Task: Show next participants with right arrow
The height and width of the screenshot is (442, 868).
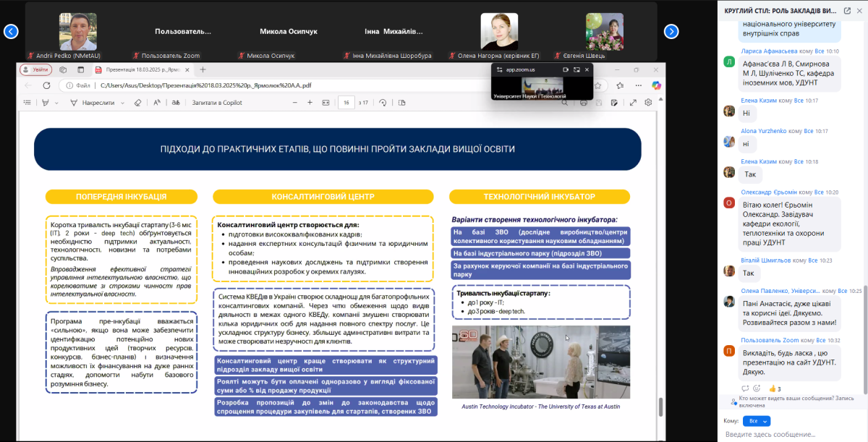Action: (x=671, y=31)
